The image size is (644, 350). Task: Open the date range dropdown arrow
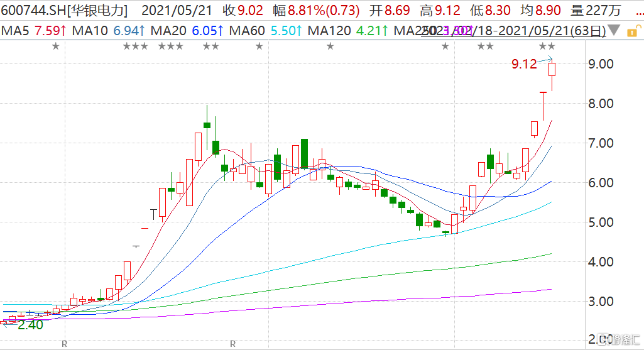(614, 31)
